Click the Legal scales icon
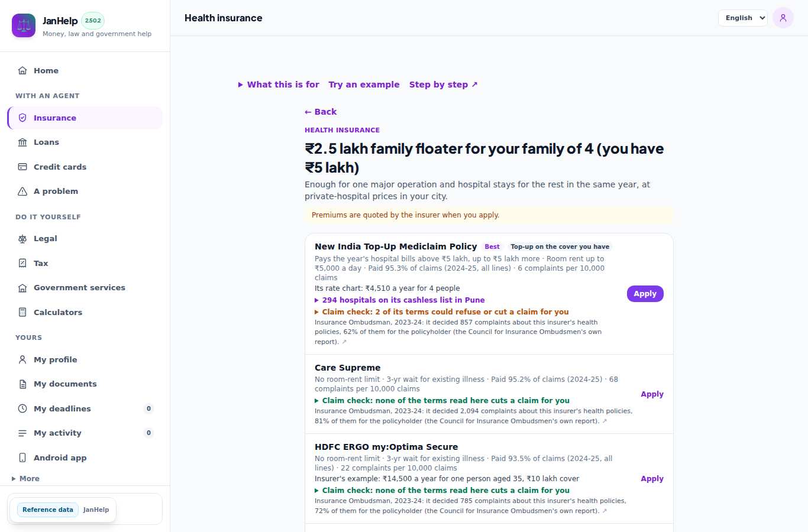Screen dimensions: 808x532 (x=22, y=238)
